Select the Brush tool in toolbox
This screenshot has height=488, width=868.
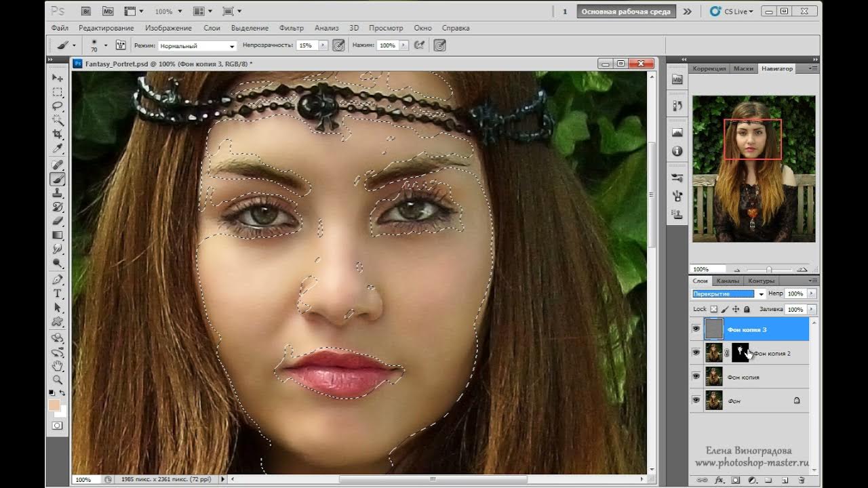tap(58, 180)
